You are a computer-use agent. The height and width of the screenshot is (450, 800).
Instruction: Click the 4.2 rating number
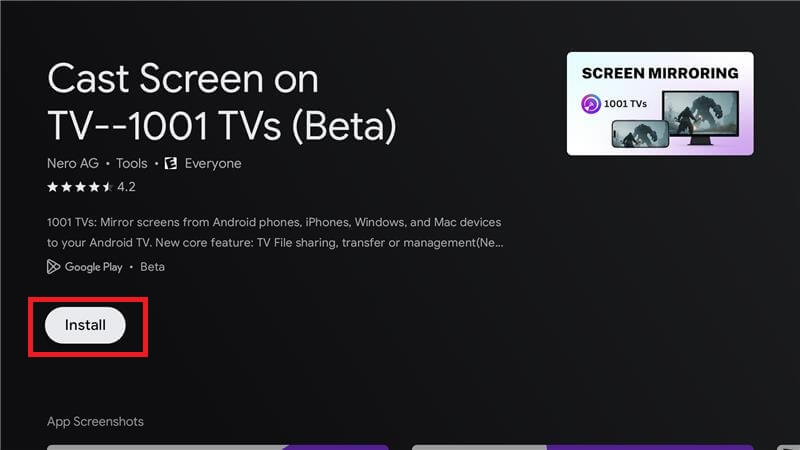[126, 187]
